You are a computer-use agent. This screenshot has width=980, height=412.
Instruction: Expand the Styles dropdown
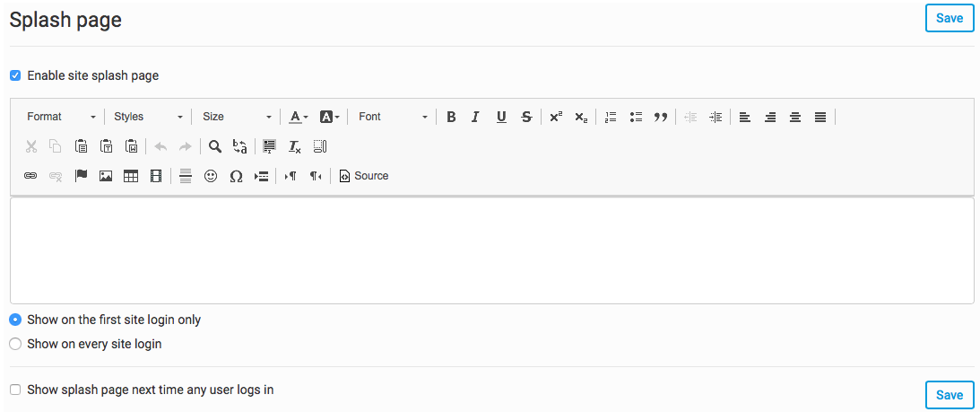pos(148,117)
